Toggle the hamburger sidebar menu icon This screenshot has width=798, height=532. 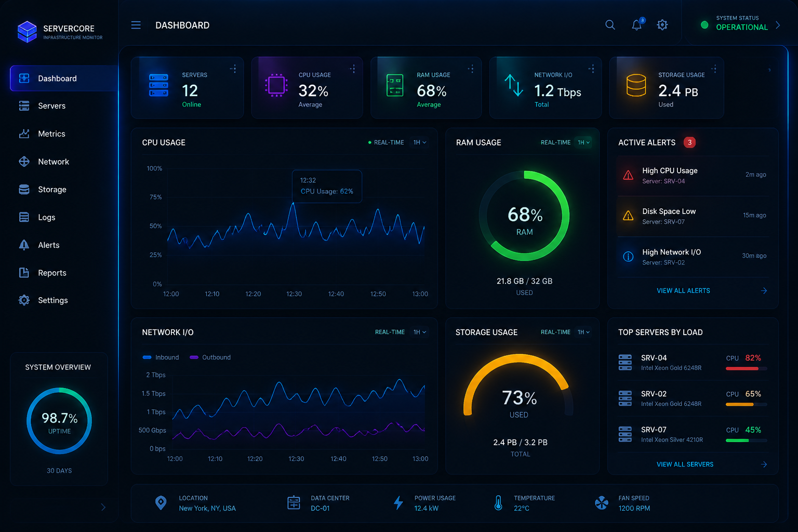(x=136, y=25)
